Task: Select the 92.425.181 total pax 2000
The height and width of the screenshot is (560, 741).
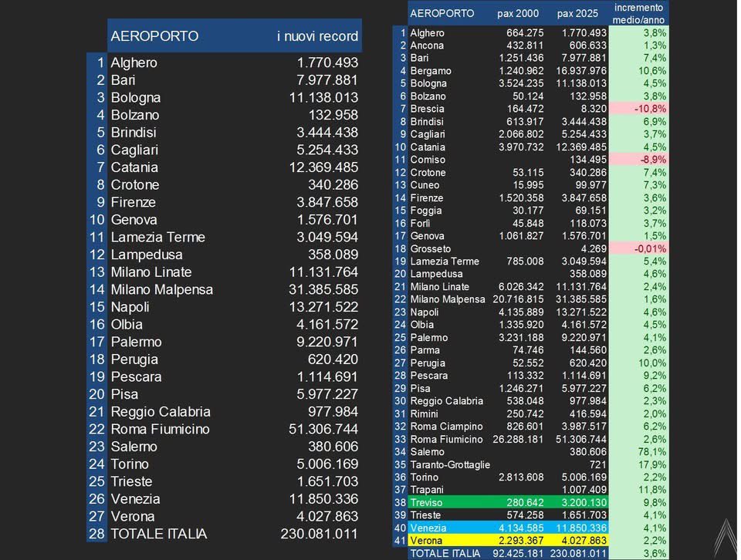Action: click(518, 553)
